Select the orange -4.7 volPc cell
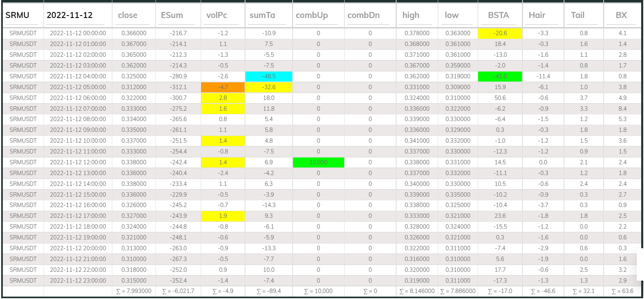Screen dimensions: 644x299 (x=223, y=87)
